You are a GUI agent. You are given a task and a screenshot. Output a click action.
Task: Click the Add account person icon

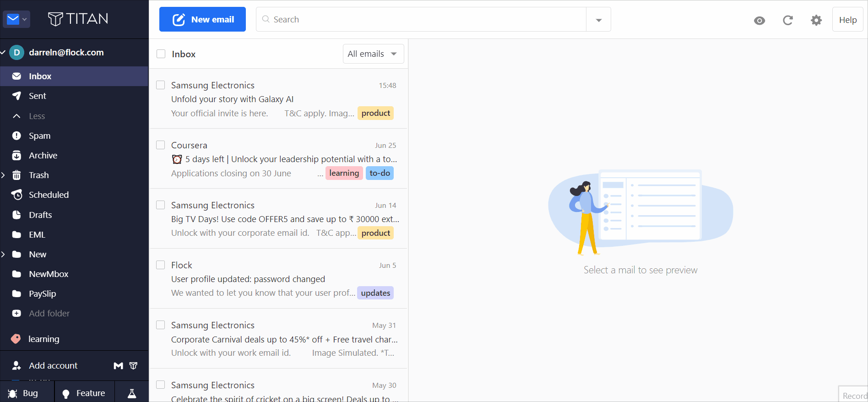(x=16, y=365)
